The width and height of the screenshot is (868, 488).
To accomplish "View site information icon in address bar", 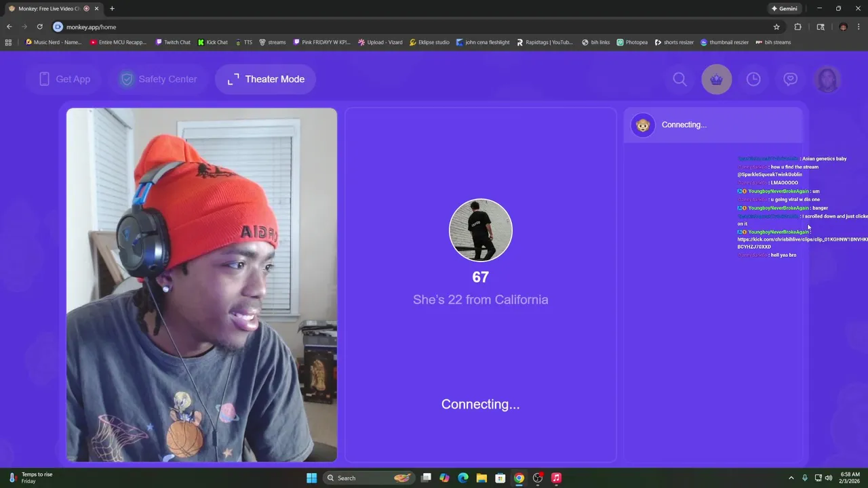I will coord(58,27).
